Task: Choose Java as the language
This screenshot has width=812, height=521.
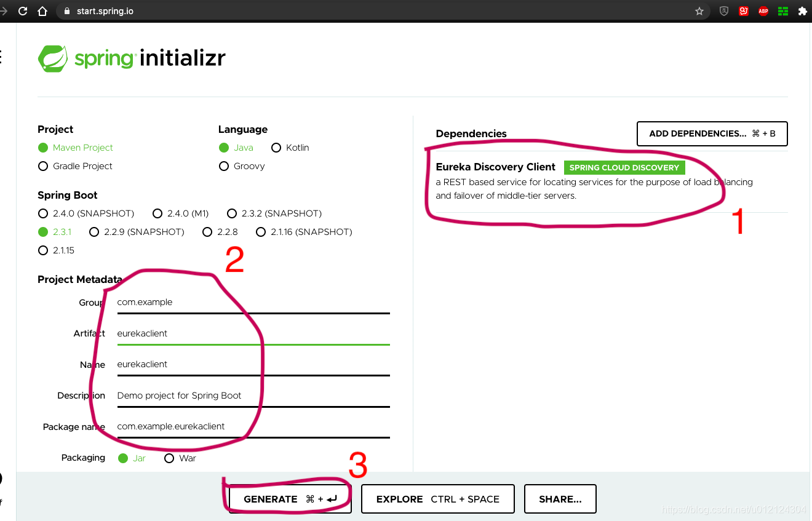Action: tap(236, 148)
